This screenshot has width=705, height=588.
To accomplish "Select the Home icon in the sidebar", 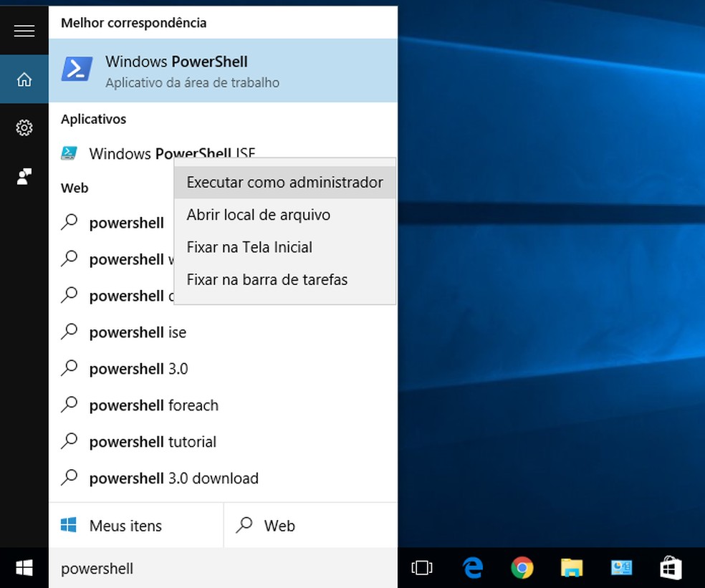I will click(x=24, y=79).
